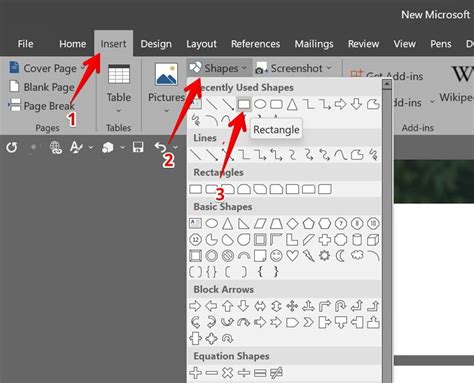
Task: Select the Lightning Bolt shape
Action: 309,256
